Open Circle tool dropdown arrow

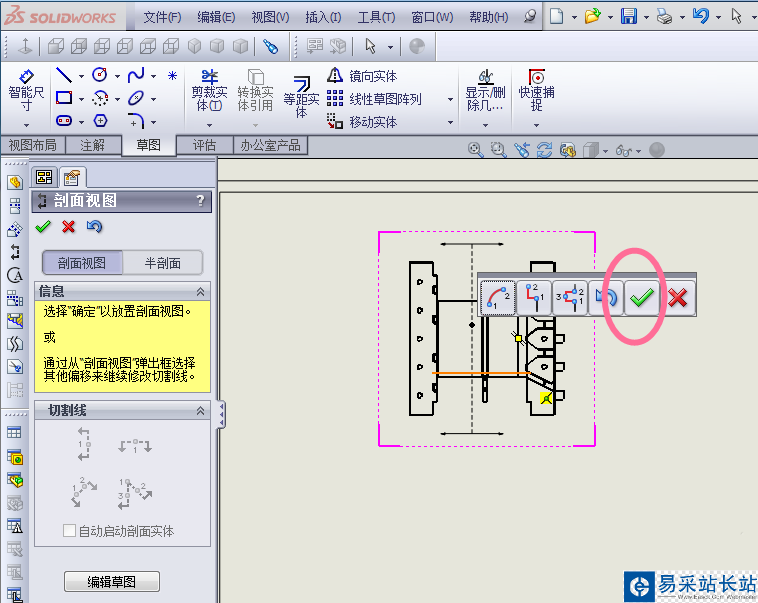(x=117, y=76)
